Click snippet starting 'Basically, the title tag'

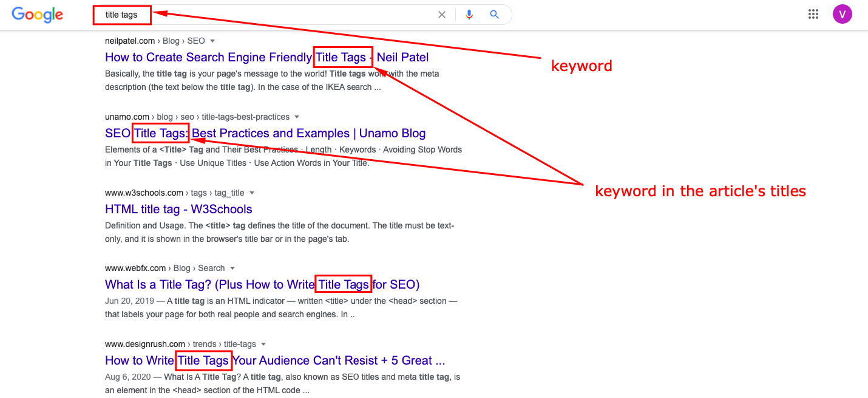point(272,80)
